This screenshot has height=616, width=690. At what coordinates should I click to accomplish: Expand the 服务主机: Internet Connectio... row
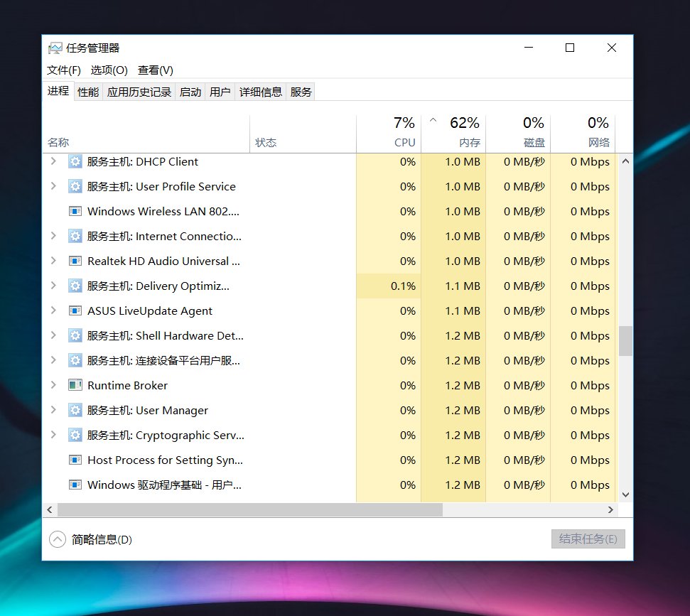point(53,235)
